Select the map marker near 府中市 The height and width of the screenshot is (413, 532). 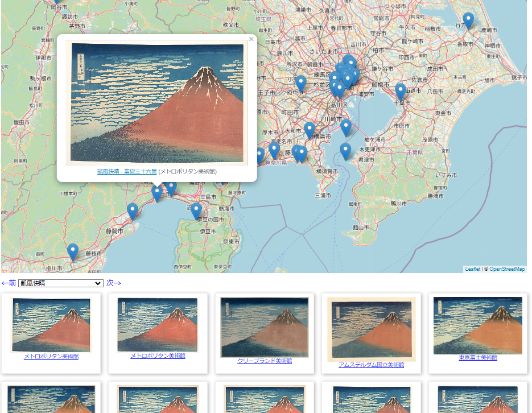tap(300, 84)
